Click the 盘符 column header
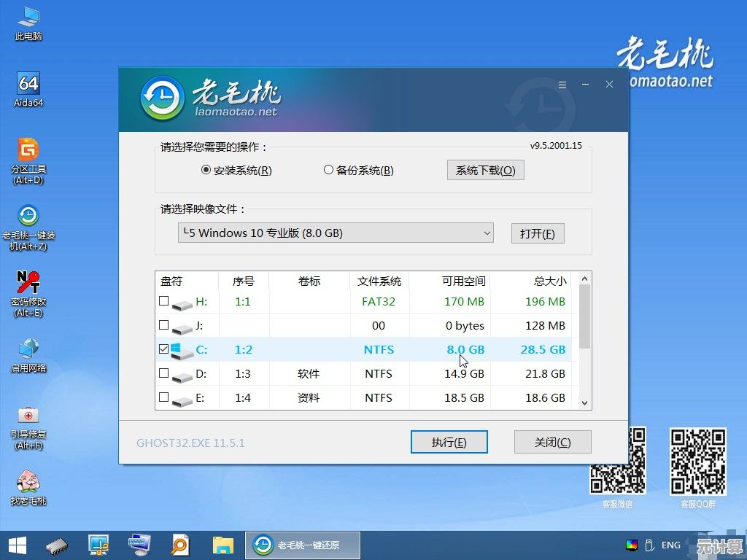The image size is (747, 560). [x=171, y=281]
